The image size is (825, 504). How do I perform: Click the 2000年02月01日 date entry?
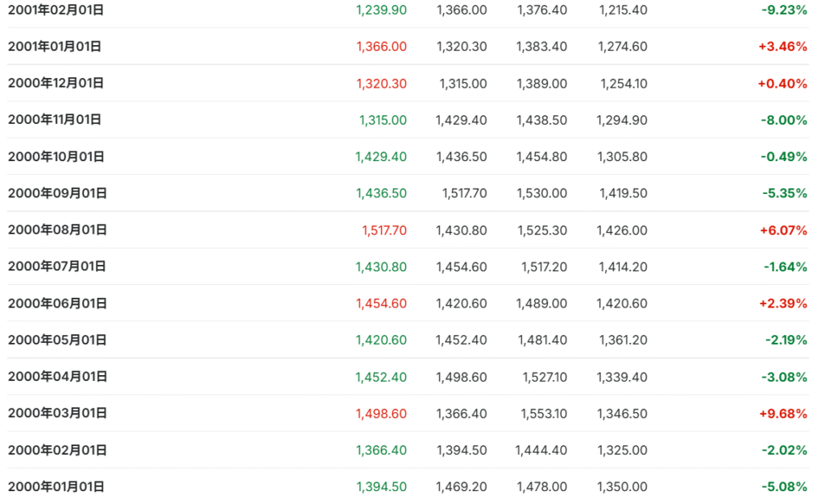tap(56, 450)
